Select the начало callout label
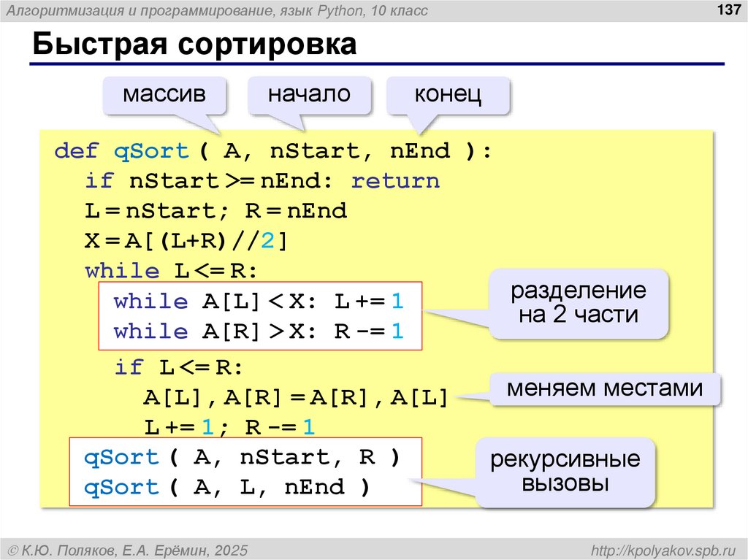Image resolution: width=748 pixels, height=560 pixels. pos(310,93)
